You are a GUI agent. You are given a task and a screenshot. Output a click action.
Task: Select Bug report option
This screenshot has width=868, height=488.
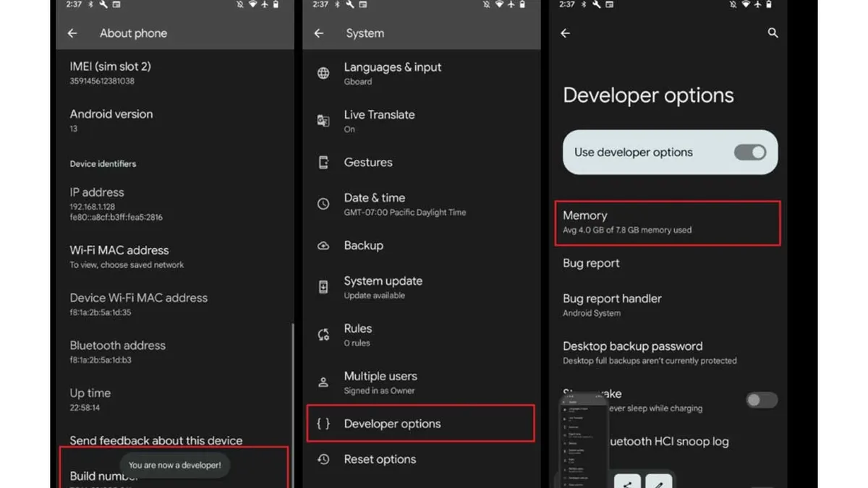click(668, 263)
